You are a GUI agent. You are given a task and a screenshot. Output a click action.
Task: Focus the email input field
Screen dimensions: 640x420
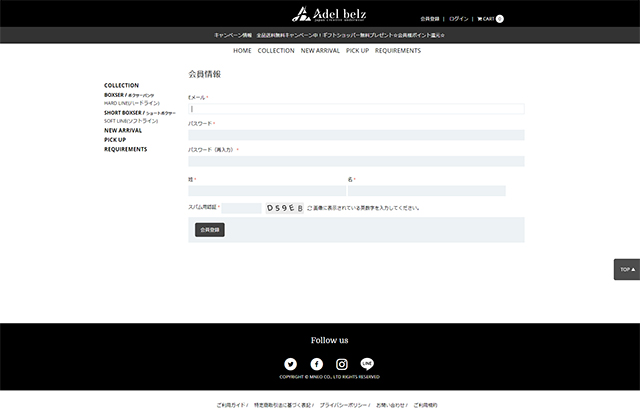click(356, 109)
